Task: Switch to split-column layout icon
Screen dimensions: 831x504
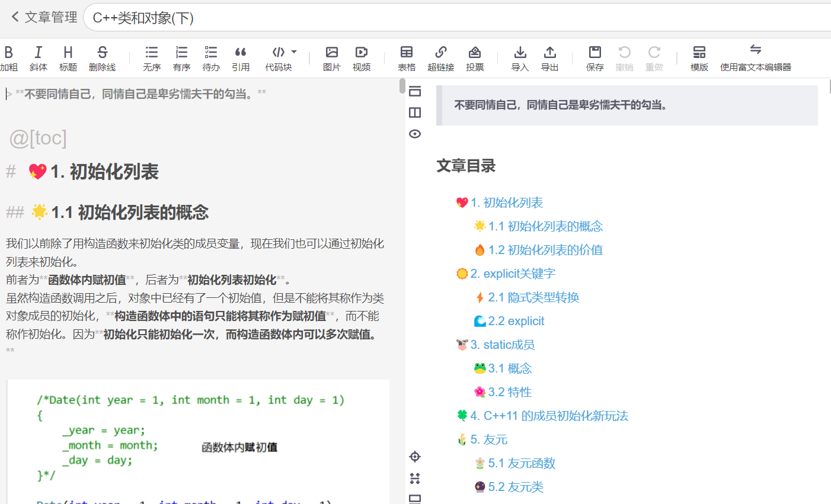Action: point(415,113)
